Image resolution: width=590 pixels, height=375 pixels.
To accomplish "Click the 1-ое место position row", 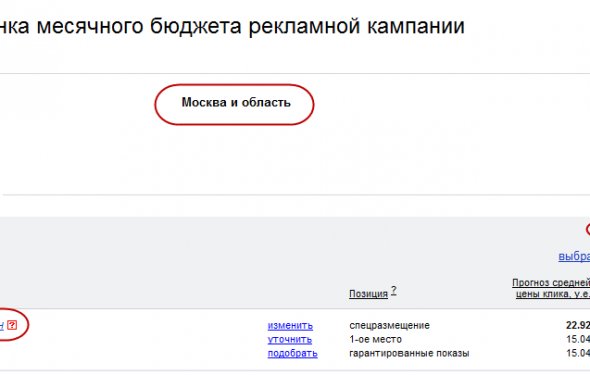I will tap(375, 339).
